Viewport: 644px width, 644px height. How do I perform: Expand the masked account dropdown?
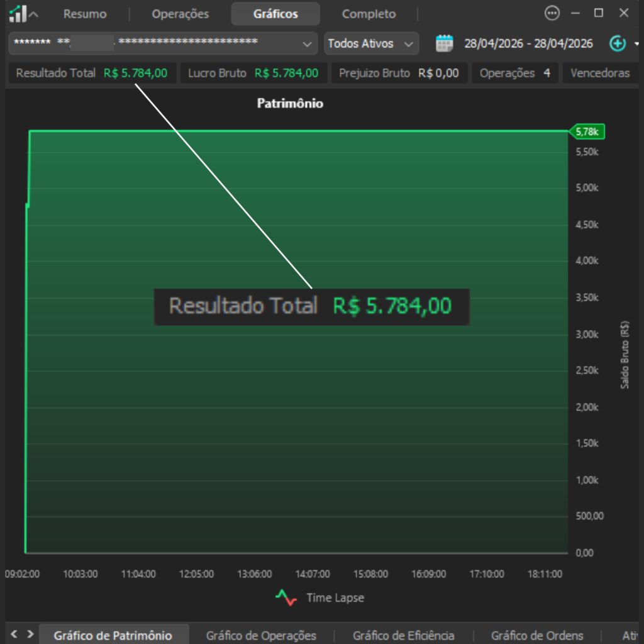[163, 43]
